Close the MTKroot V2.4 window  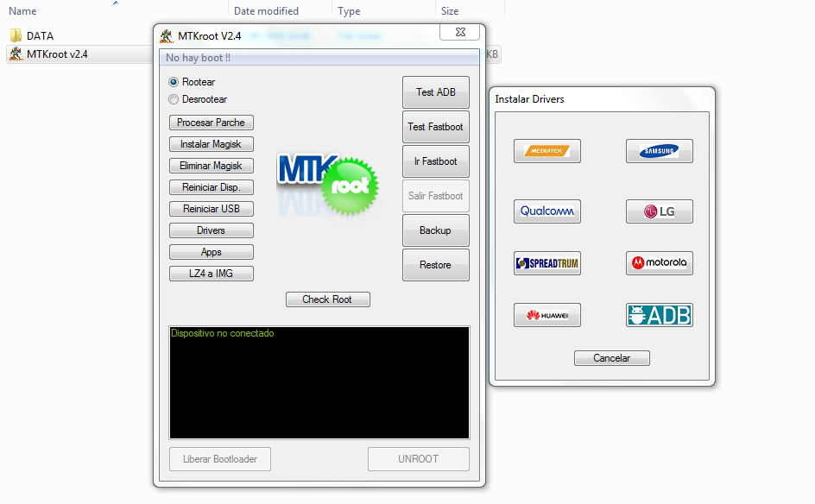click(x=460, y=32)
